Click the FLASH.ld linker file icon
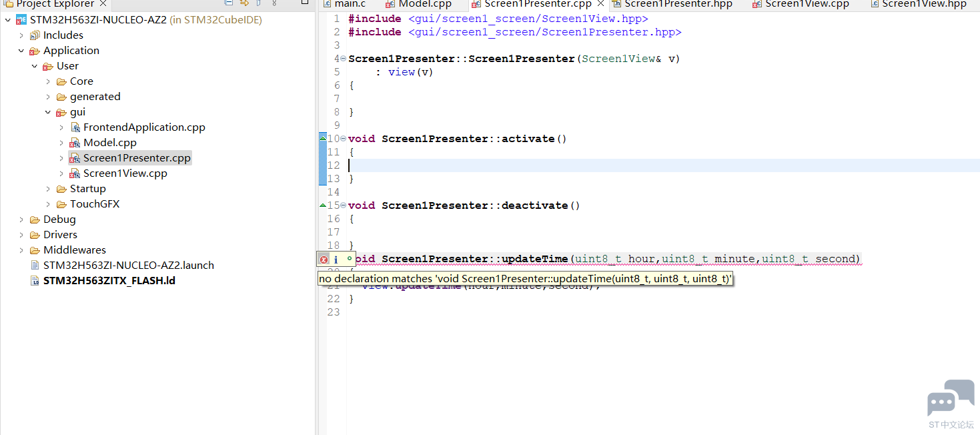Image resolution: width=980 pixels, height=435 pixels. coord(35,281)
